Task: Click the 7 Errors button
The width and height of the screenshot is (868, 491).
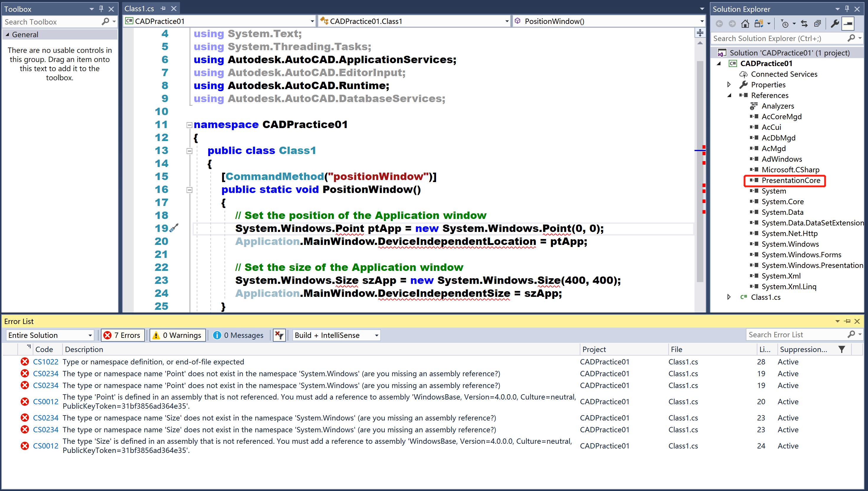Action: [122, 335]
